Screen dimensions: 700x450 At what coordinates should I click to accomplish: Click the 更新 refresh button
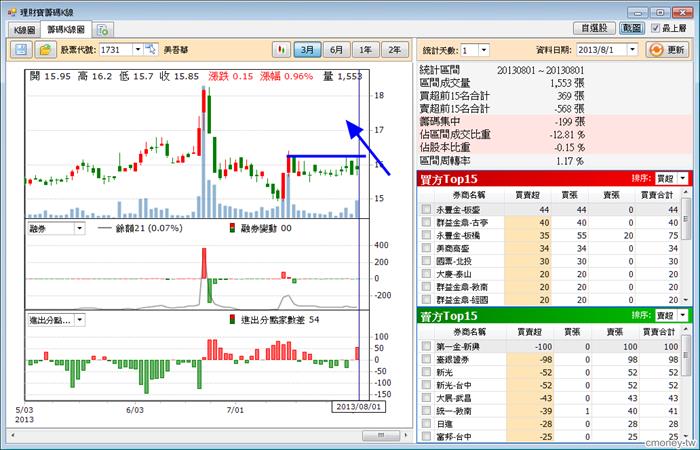pos(667,49)
